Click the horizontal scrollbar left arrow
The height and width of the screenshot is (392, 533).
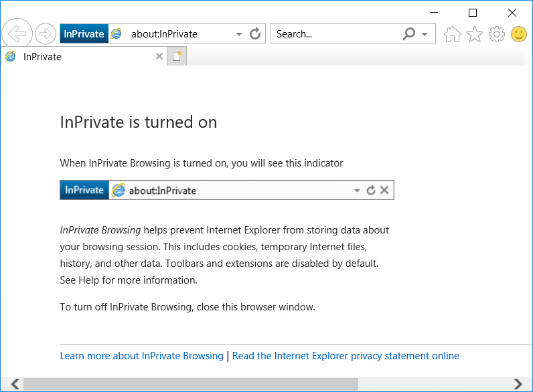click(x=15, y=384)
